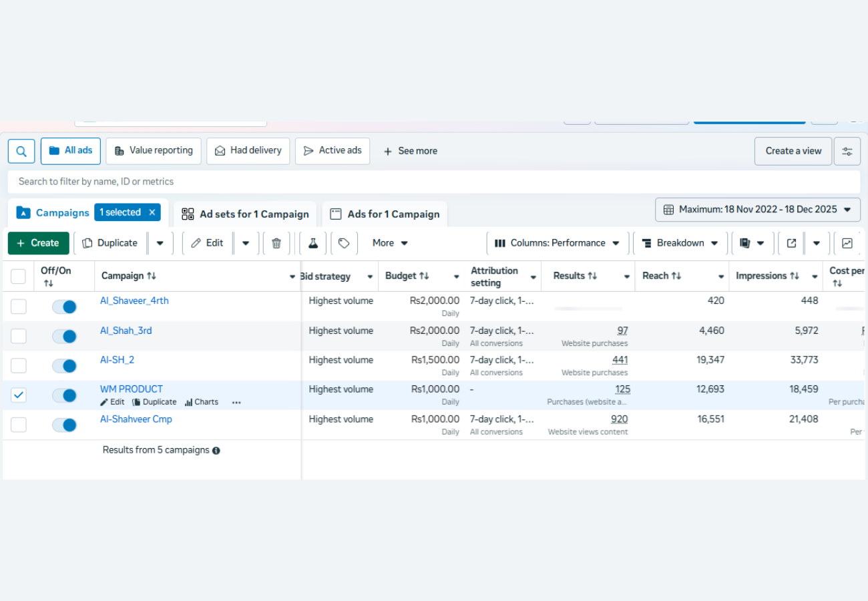
Task: Uncheck the WM PRODUCT campaign checkbox
Action: (19, 395)
